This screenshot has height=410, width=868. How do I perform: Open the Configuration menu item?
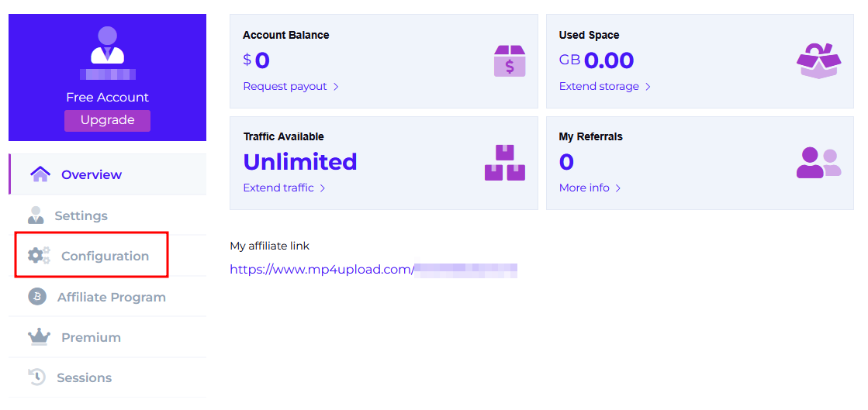[108, 256]
